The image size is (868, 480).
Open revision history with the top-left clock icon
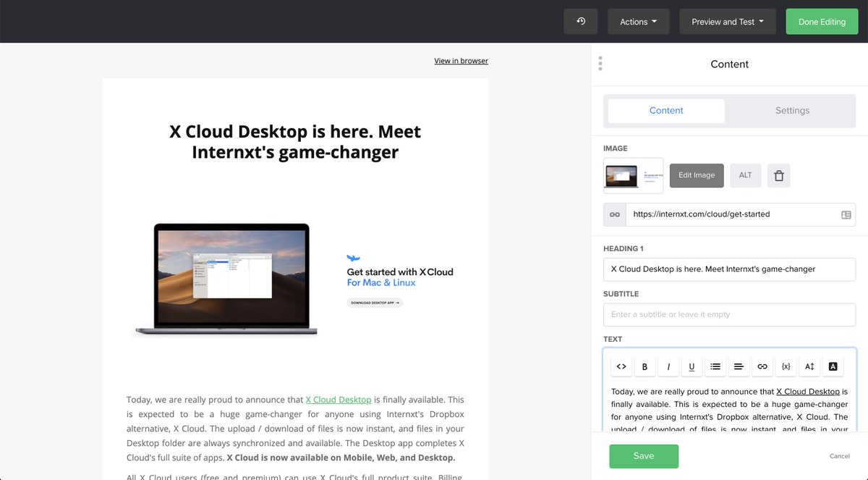[581, 21]
